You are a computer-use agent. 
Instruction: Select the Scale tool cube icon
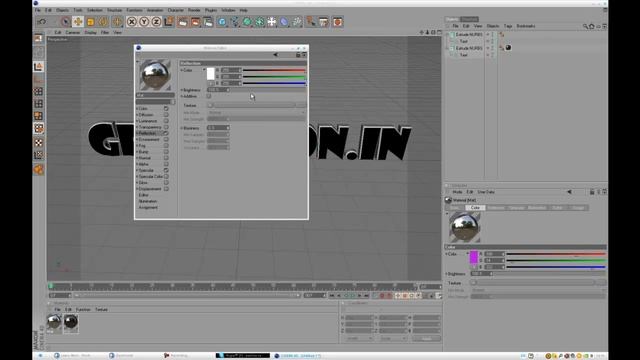(91, 22)
